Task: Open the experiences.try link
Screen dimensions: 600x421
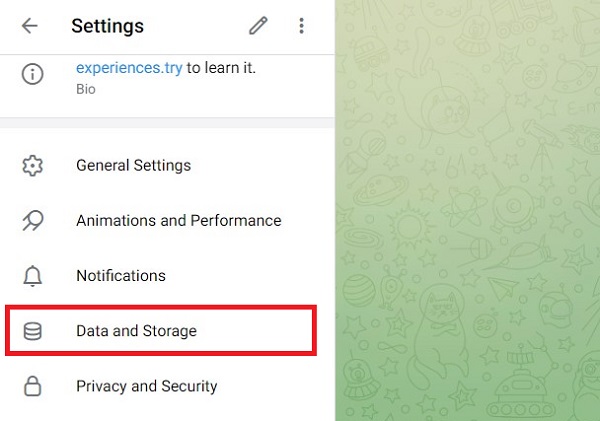Action: 129,70
